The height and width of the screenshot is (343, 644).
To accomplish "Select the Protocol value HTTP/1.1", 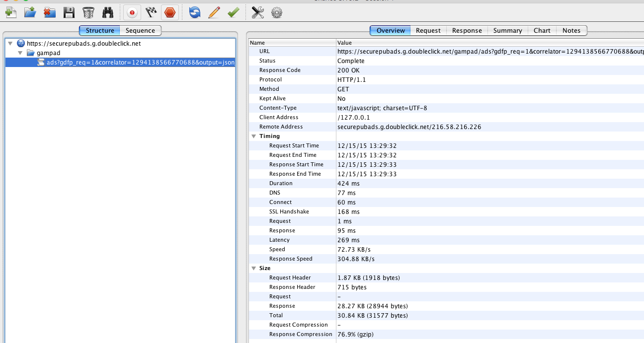I will coord(352,79).
